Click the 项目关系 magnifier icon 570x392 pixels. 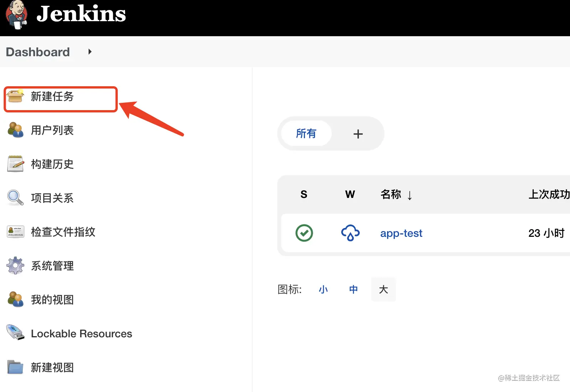coord(15,198)
